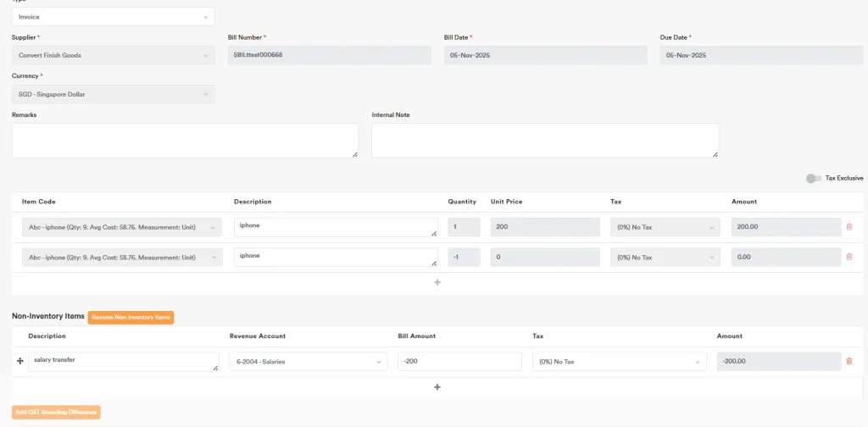Click the Bill Amount field showing -200
The image size is (868, 427).
(x=459, y=362)
